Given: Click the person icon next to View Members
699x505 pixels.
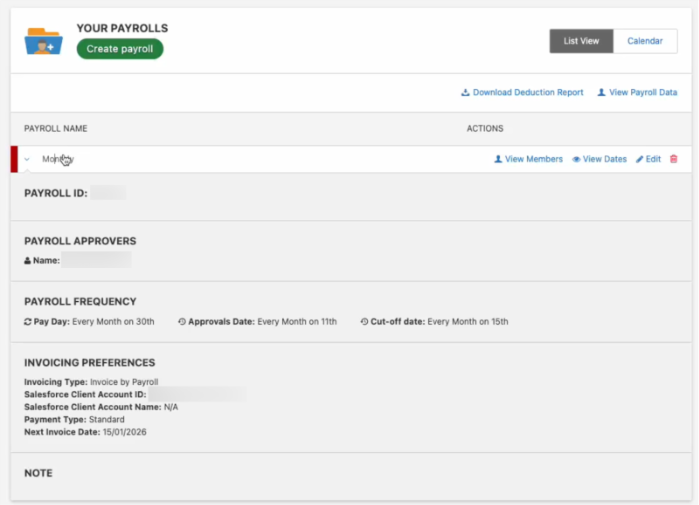Looking at the screenshot, I should [498, 159].
